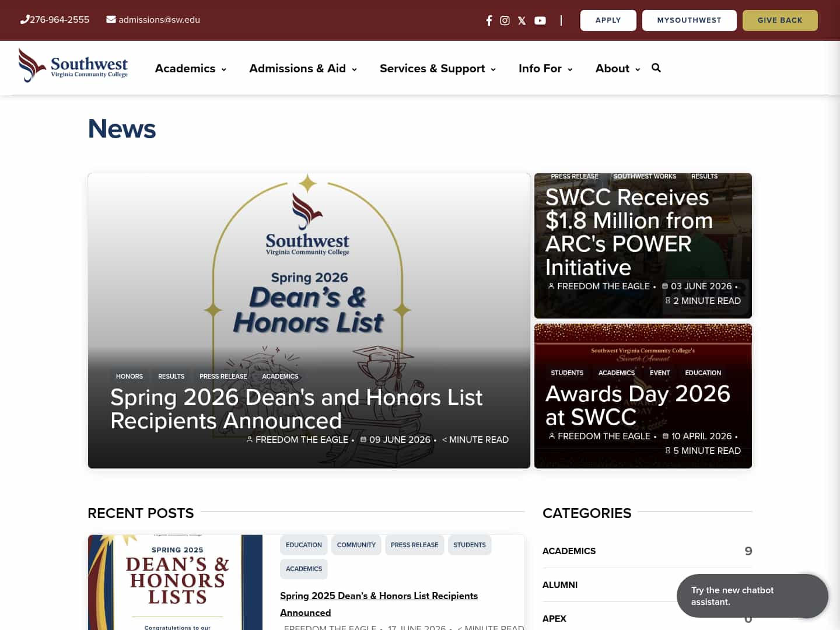840x630 pixels.
Task: Click the EVENT tag on Awards Day
Action: pos(660,373)
